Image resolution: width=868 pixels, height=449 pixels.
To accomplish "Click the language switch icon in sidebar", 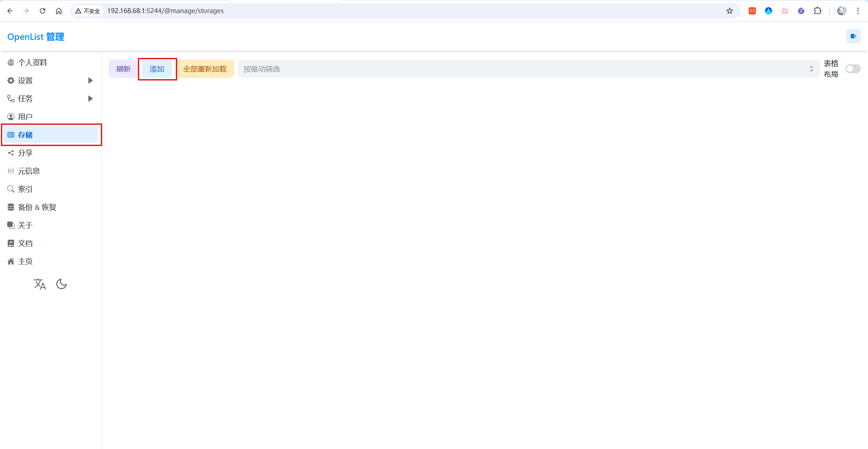I will (x=40, y=284).
